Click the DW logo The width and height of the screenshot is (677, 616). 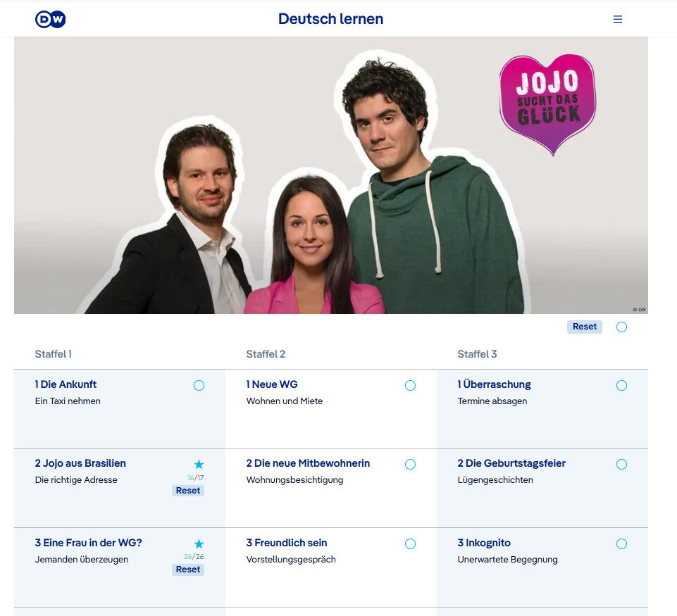[51, 20]
